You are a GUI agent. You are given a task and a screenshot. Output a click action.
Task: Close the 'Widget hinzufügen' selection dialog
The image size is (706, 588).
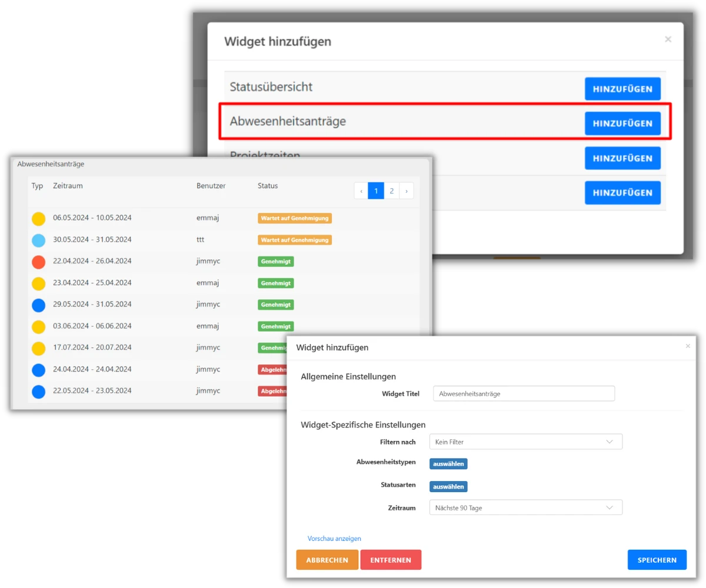pyautogui.click(x=668, y=39)
